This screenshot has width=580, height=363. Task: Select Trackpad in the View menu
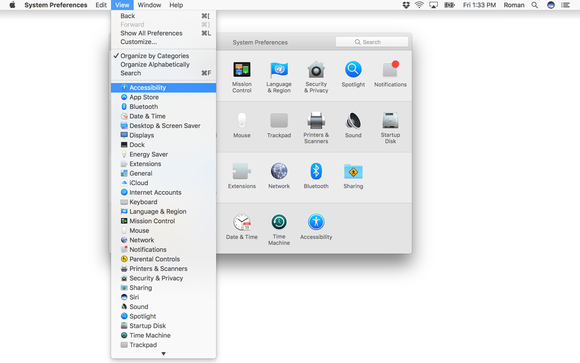click(163, 345)
